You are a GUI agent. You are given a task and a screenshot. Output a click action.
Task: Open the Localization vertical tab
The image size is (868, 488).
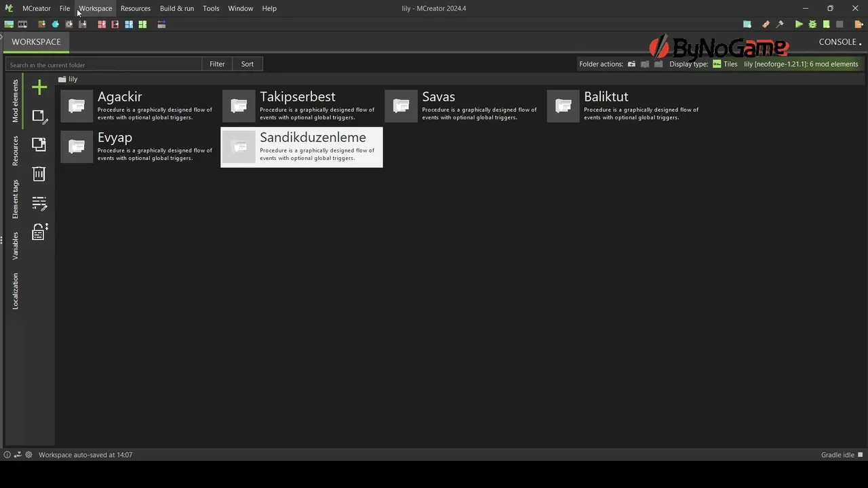(15, 291)
